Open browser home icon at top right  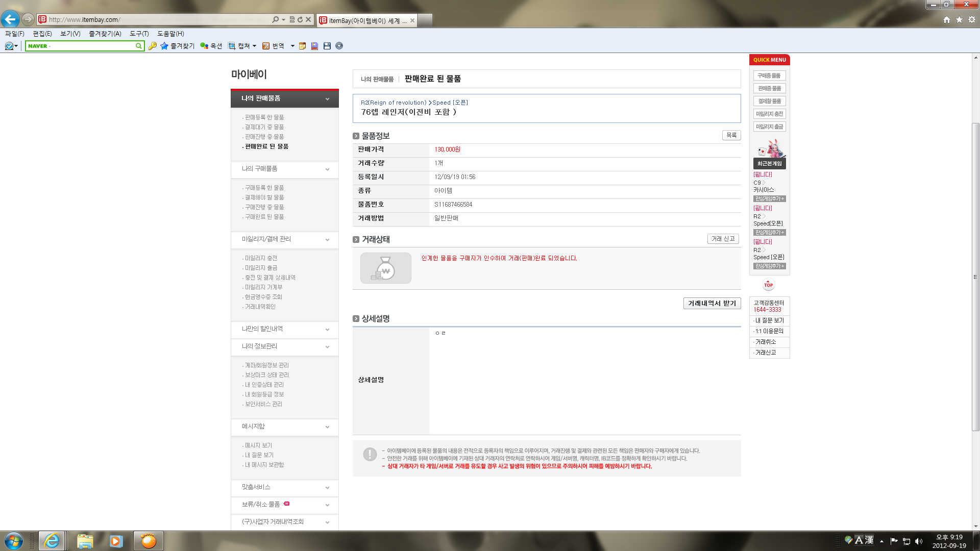tap(946, 19)
